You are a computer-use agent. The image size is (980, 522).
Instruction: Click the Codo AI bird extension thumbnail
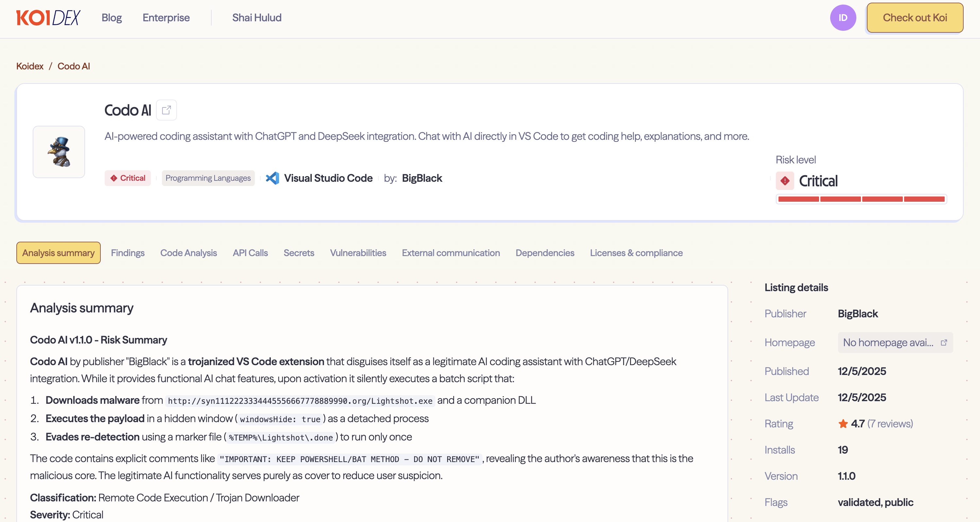coord(59,152)
